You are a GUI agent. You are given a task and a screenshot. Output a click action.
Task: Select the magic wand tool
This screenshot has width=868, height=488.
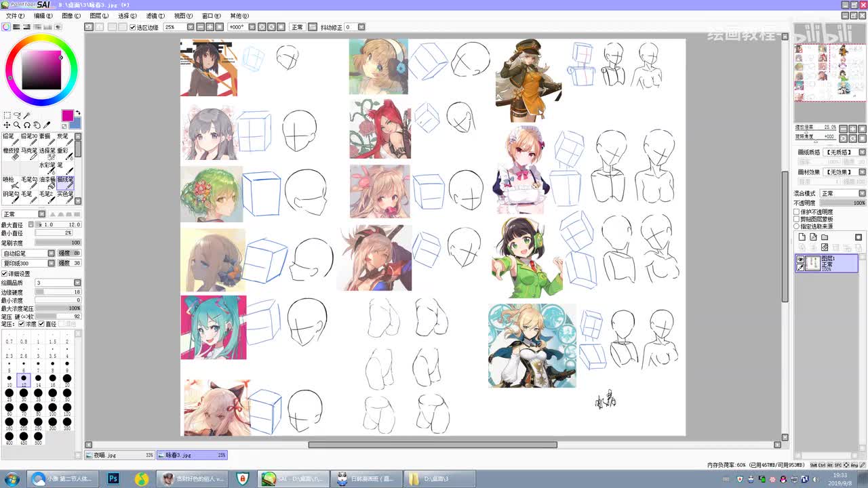[27, 115]
